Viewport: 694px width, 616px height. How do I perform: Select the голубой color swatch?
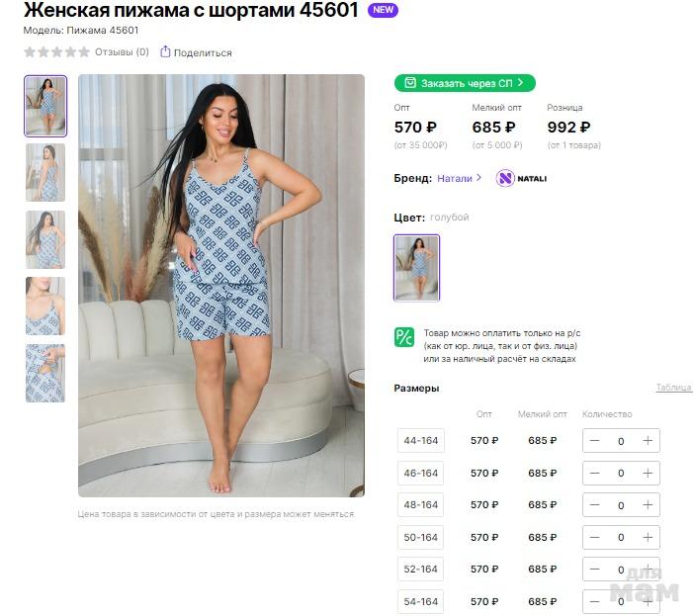[416, 268]
